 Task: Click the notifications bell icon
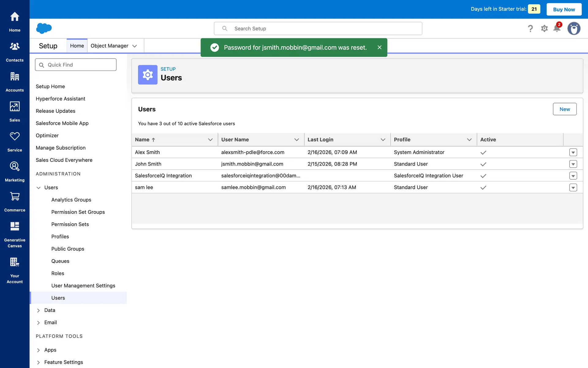click(x=557, y=29)
